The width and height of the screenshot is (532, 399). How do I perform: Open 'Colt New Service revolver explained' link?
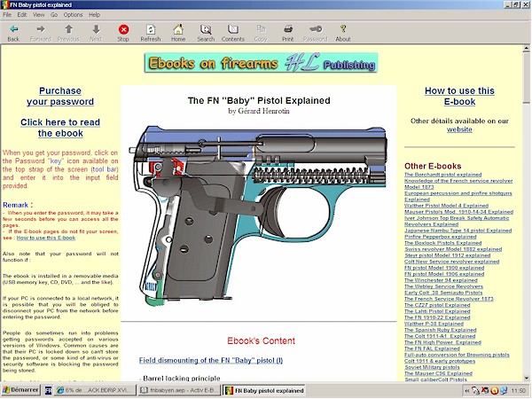[451, 262]
